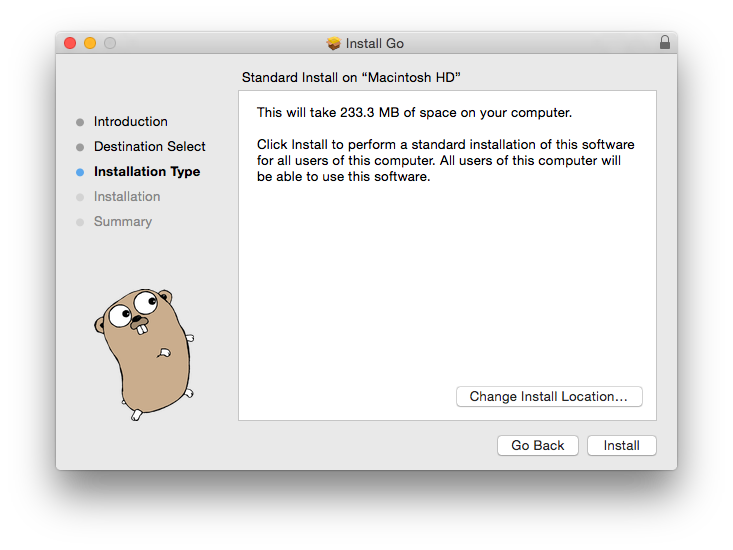733x550 pixels.
Task: Close the installer with red button
Action: 70,43
